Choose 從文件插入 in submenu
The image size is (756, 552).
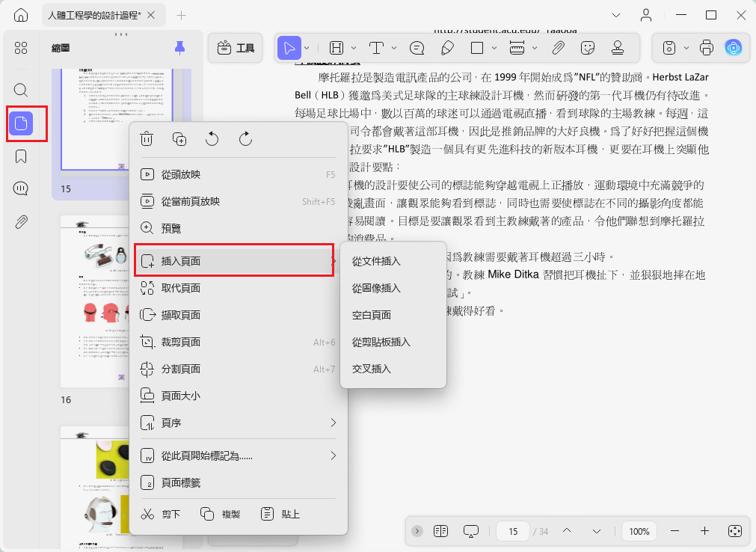[393, 261]
